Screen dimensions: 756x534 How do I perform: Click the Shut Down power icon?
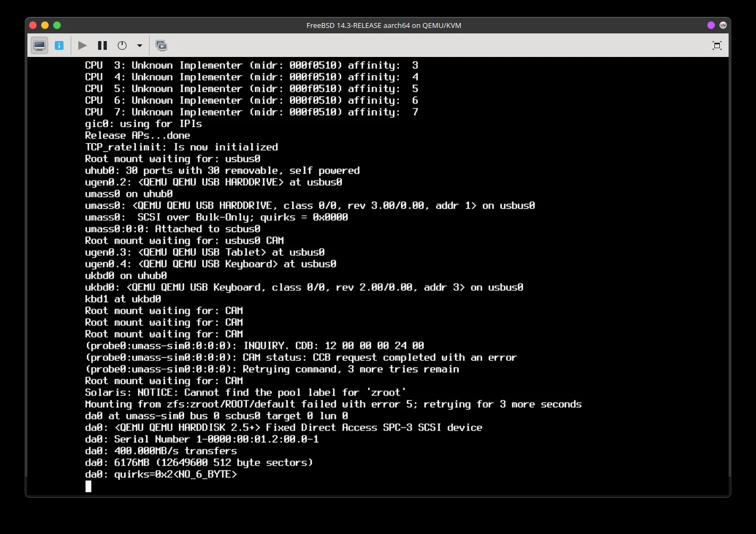tap(122, 45)
